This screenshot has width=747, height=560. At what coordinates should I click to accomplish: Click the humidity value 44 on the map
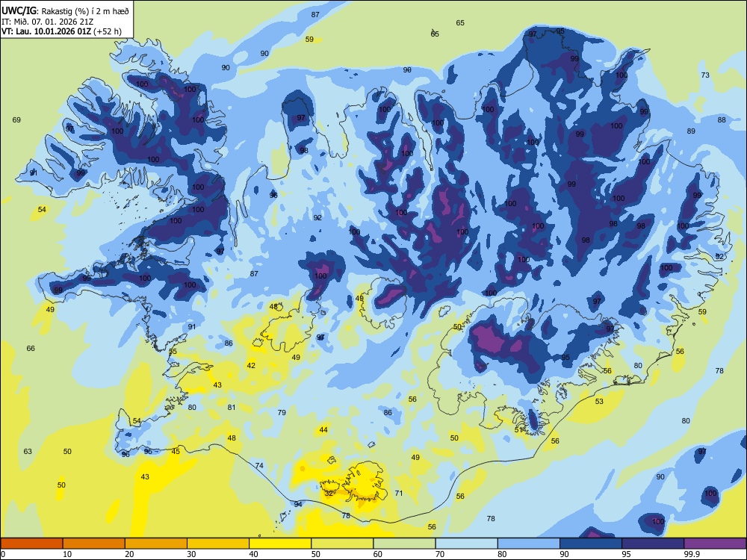[x=323, y=430]
